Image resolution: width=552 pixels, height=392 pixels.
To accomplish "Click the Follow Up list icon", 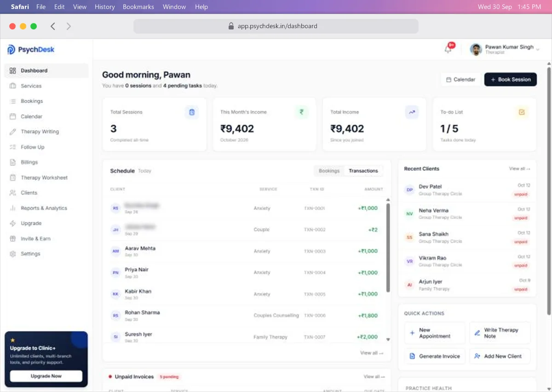I will (12, 147).
